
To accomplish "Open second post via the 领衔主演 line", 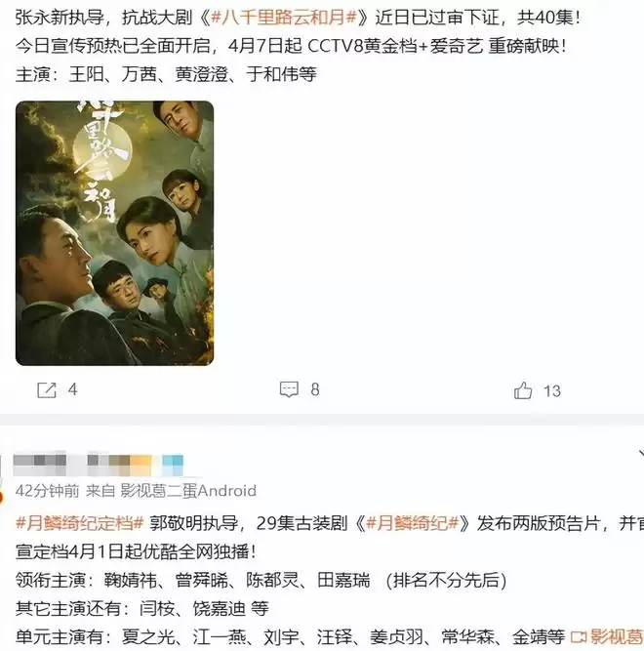I will click(261, 580).
